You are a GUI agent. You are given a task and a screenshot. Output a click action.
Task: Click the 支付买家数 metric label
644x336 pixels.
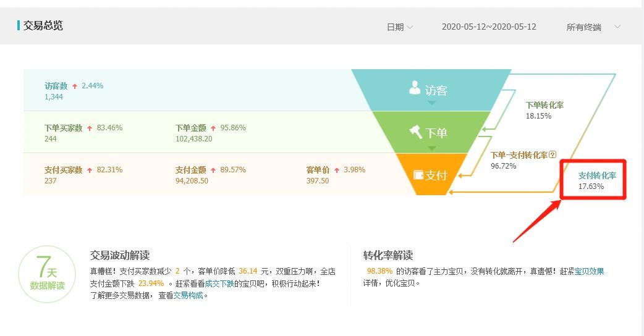coord(63,170)
